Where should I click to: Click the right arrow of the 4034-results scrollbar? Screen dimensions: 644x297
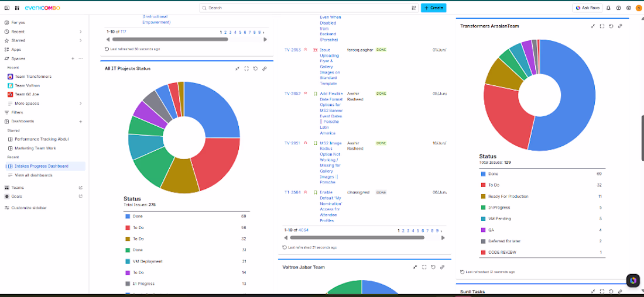point(443,237)
